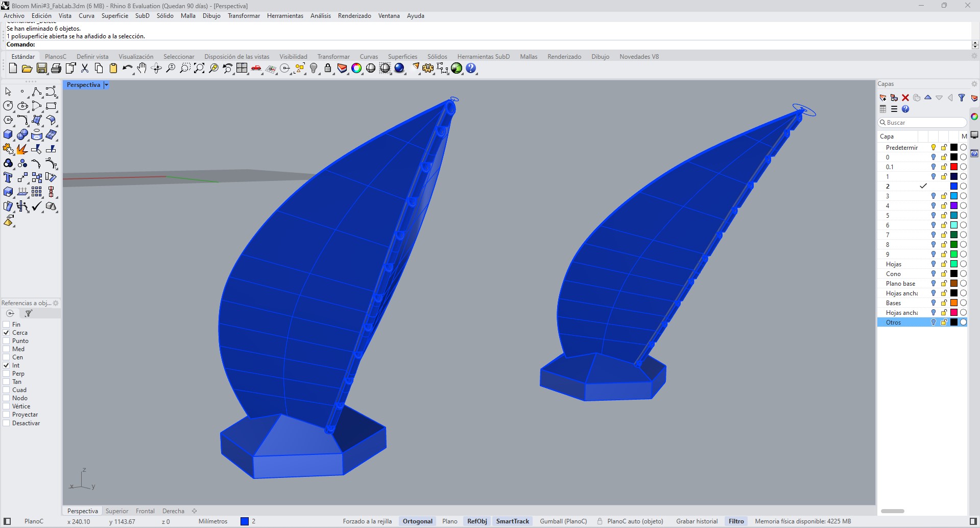Paste using the clipboard icon
The image size is (980, 528).
pyautogui.click(x=113, y=68)
